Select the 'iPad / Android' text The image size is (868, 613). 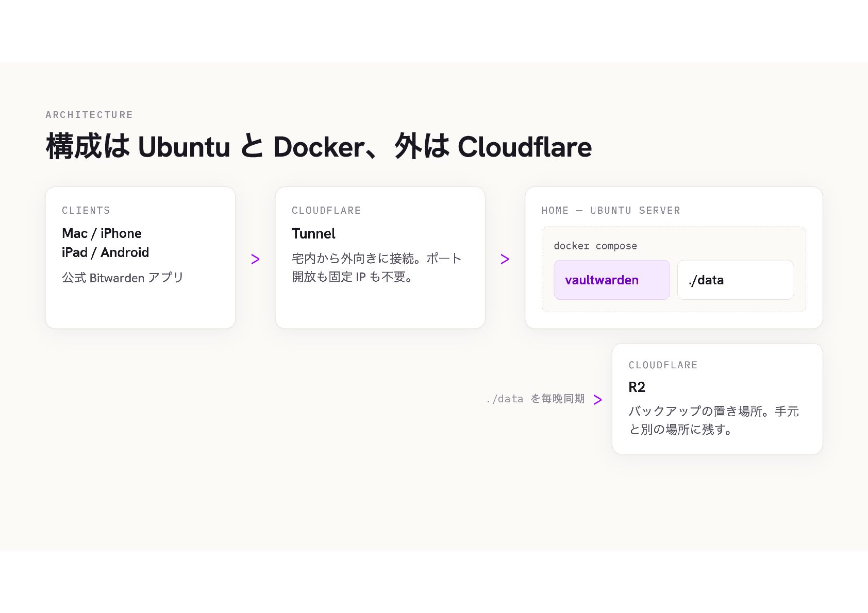[105, 252]
